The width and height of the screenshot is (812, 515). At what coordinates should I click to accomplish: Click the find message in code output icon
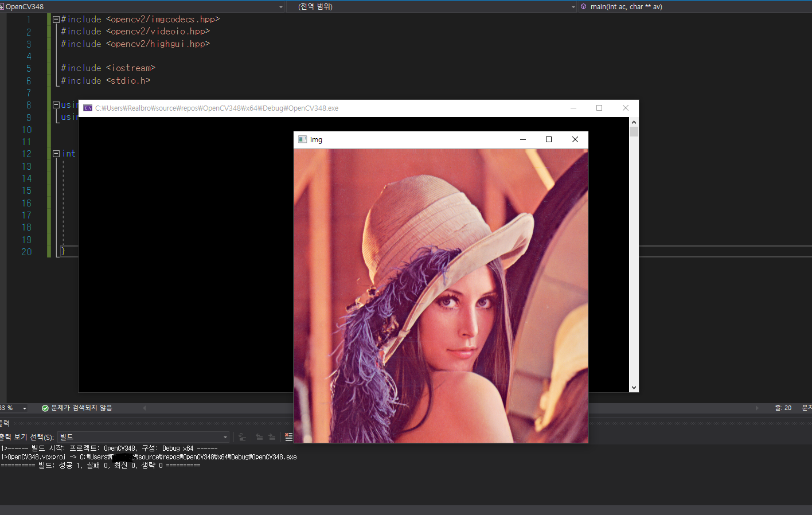(242, 437)
